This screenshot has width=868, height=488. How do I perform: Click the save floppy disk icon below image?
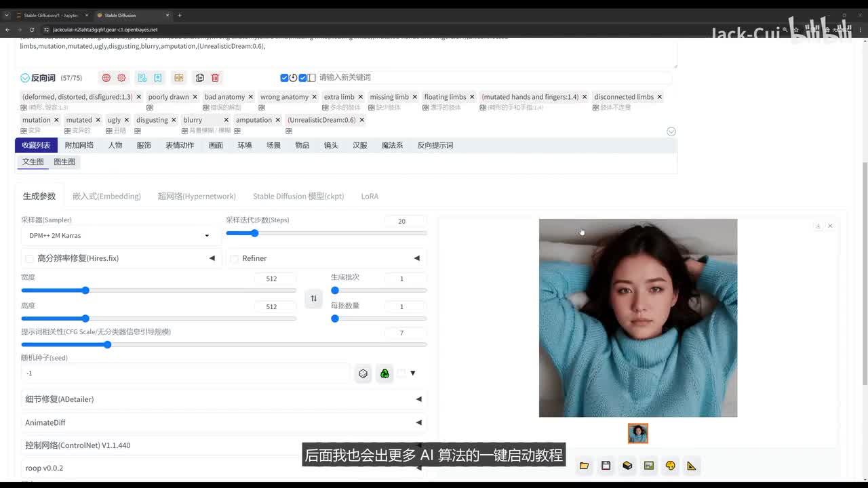(606, 466)
